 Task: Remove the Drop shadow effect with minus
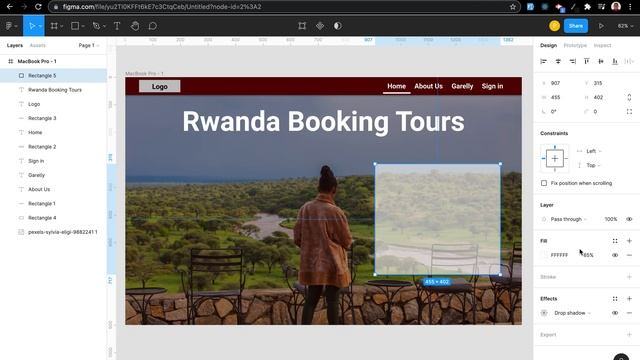(629, 313)
